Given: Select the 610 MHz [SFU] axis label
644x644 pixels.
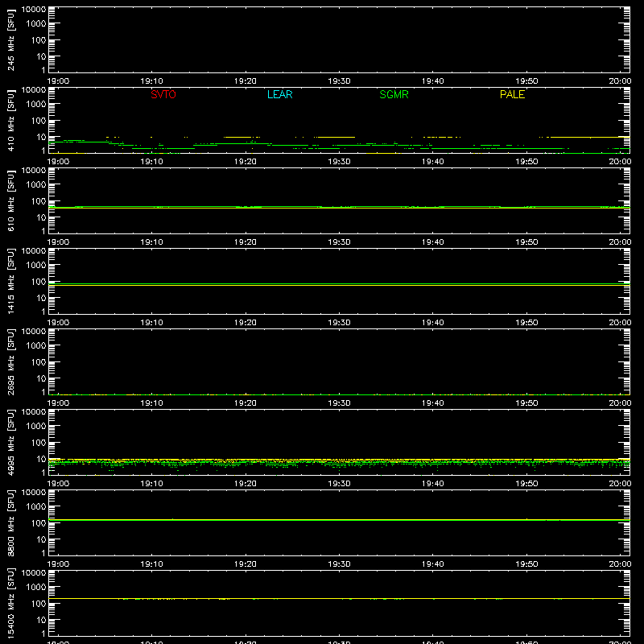Looking at the screenshot, I should point(10,200).
